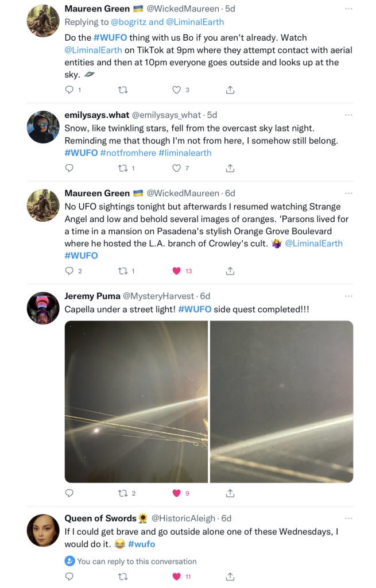Share emilysays.what's snow tweet
The image size is (376, 588).
(x=230, y=168)
